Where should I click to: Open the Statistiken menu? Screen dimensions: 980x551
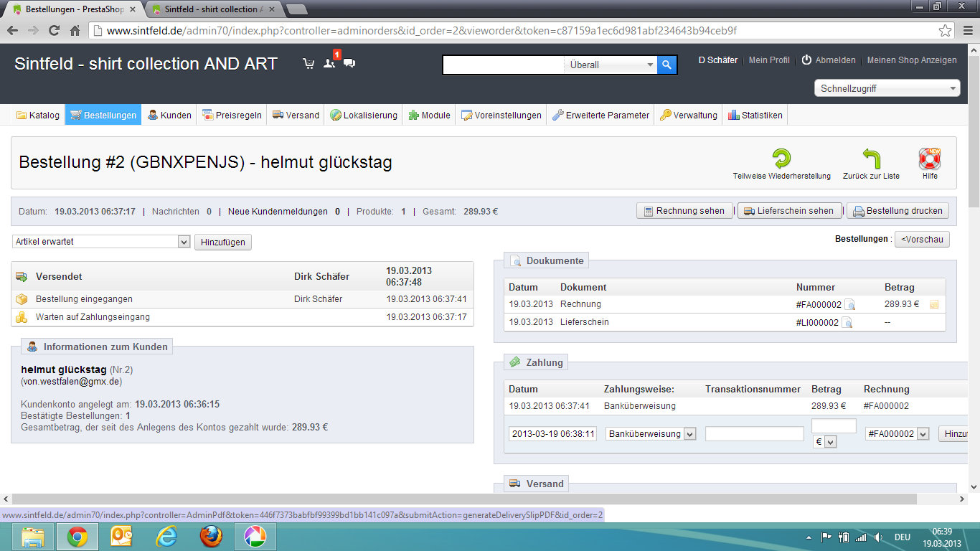(x=755, y=115)
